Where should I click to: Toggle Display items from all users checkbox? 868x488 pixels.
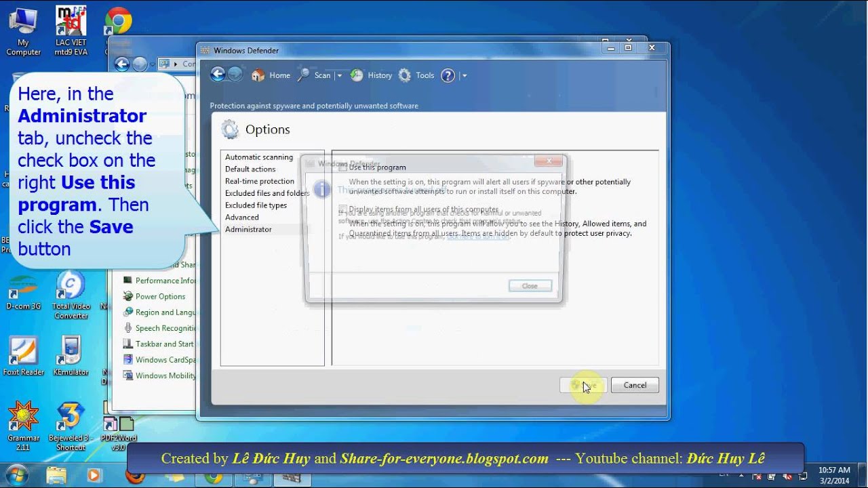click(342, 209)
